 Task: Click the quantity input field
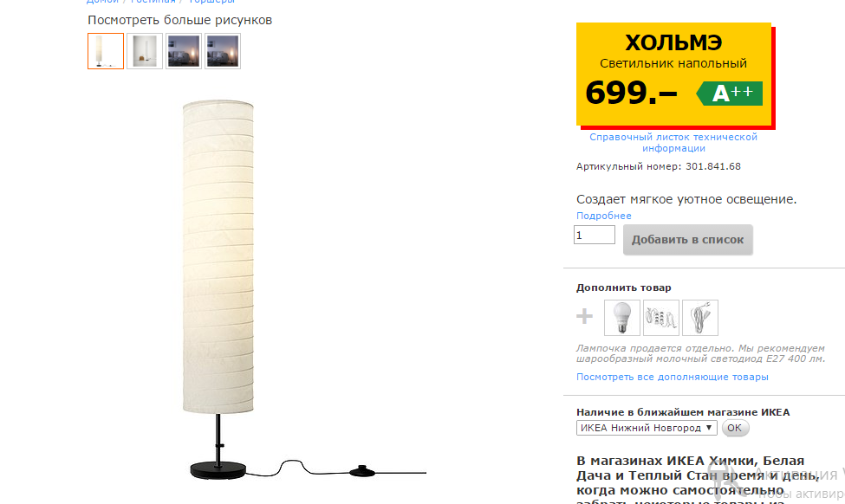[595, 235]
